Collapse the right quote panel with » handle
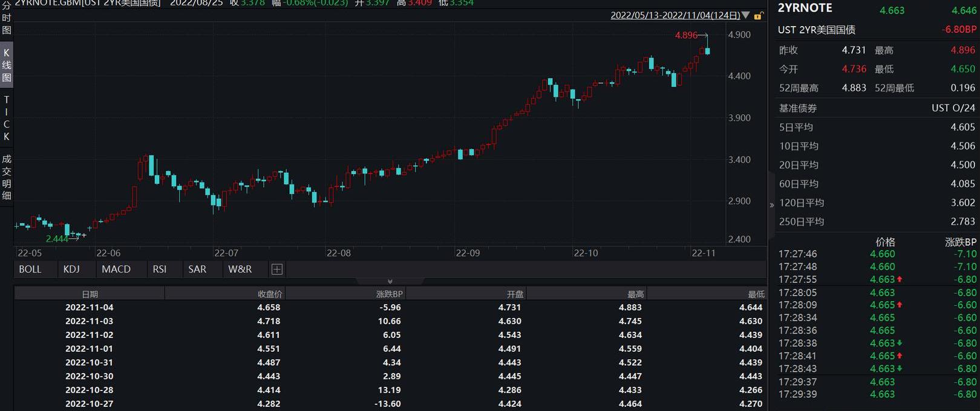Viewport: 980px width, 411px height. [771, 205]
